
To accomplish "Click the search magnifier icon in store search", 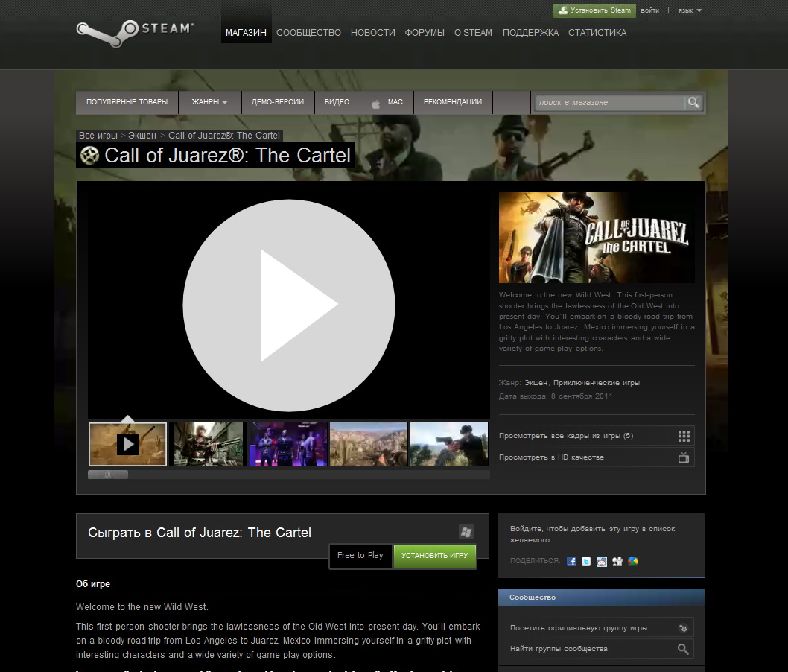I will point(693,103).
